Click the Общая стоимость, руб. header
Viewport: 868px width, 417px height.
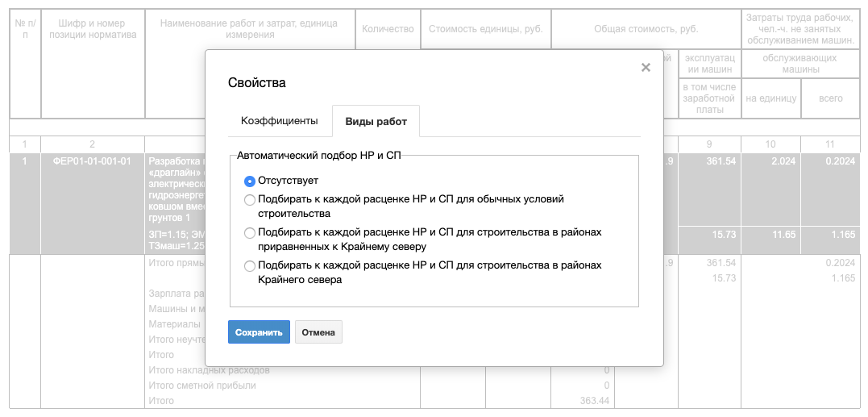pyautogui.click(x=646, y=29)
